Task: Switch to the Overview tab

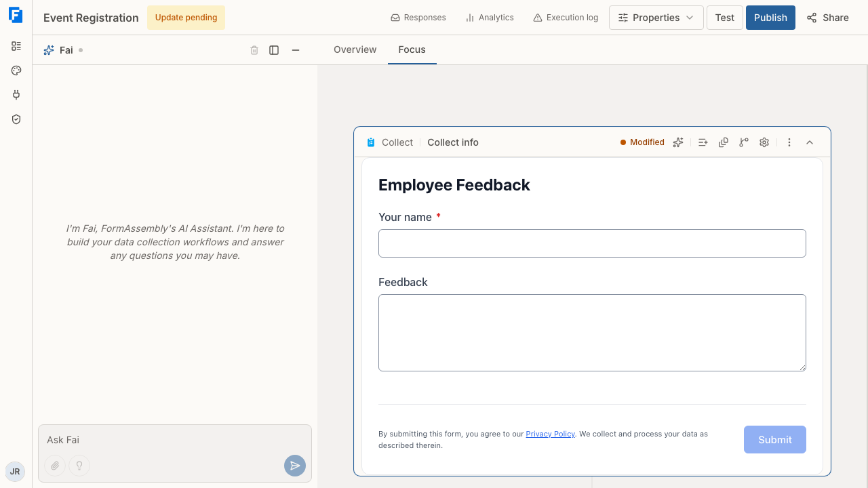Action: [x=355, y=49]
